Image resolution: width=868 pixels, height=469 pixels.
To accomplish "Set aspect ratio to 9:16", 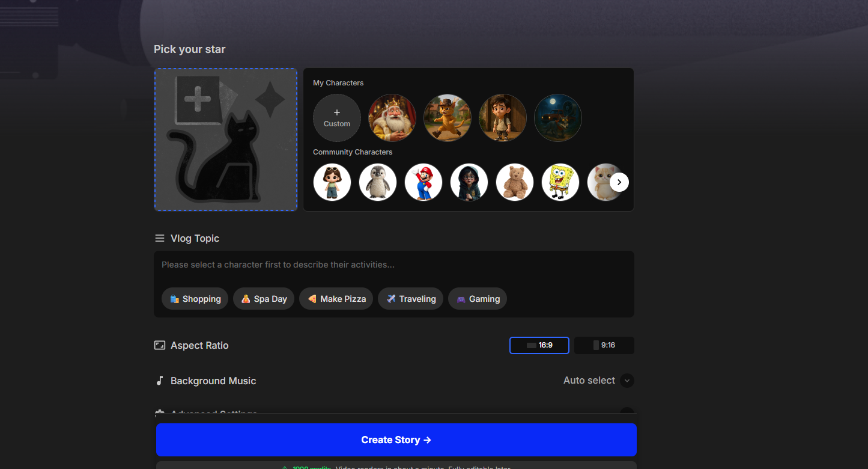I will pos(604,345).
